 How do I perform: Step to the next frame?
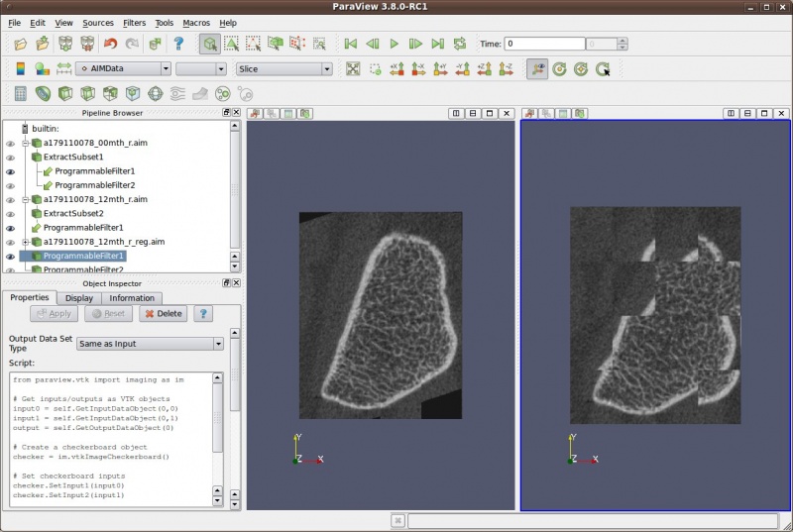(x=415, y=44)
